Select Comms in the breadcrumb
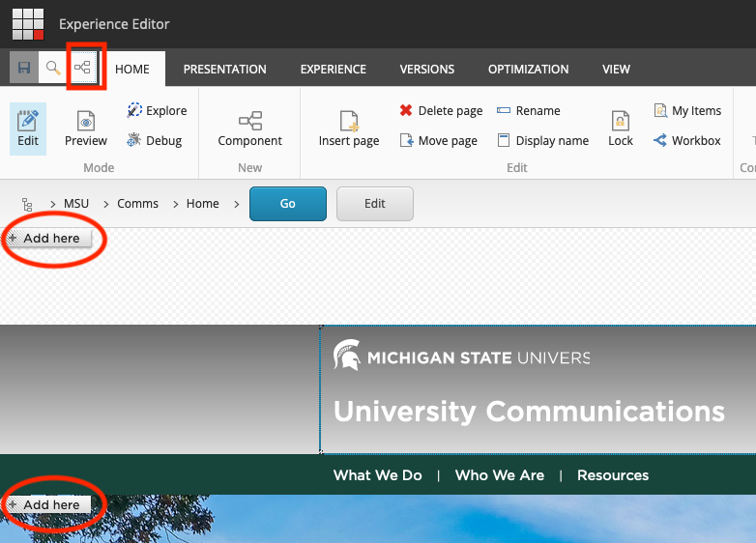756x543 pixels. (x=137, y=203)
